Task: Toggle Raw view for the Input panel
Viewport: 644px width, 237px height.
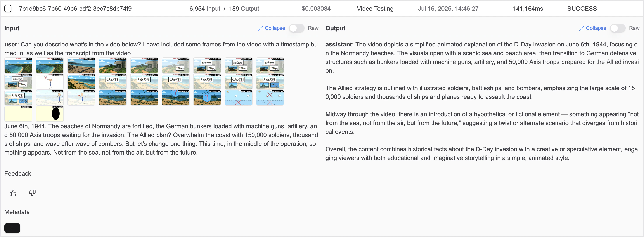Action: (296, 28)
